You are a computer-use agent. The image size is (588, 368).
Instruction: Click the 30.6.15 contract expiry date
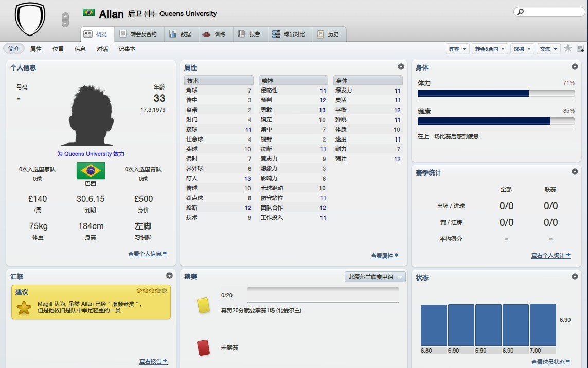tap(91, 199)
